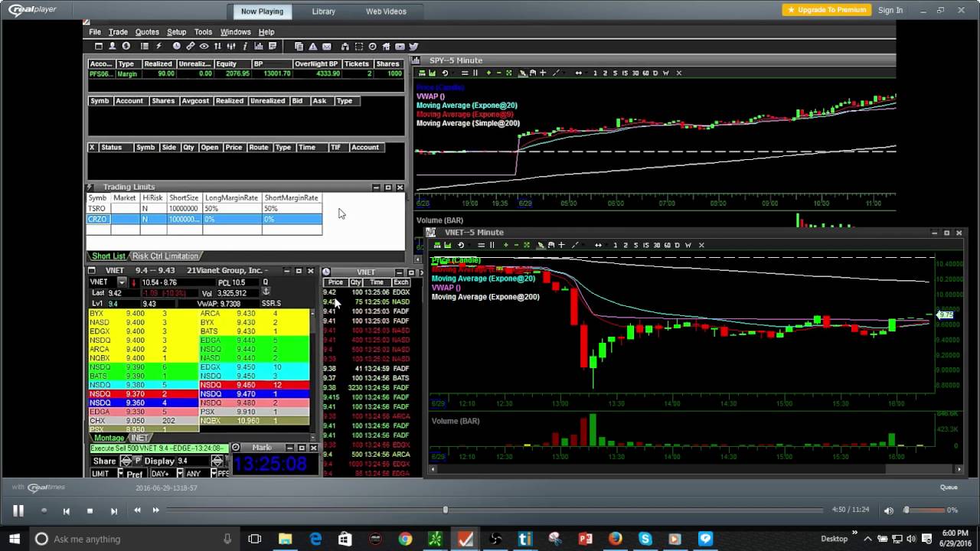
Task: Click green plus zoom-in on SPY chart
Action: click(488, 73)
